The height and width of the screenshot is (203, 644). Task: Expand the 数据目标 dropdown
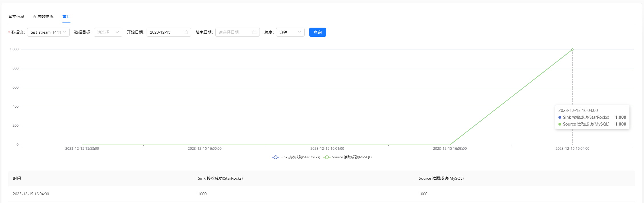tap(108, 32)
